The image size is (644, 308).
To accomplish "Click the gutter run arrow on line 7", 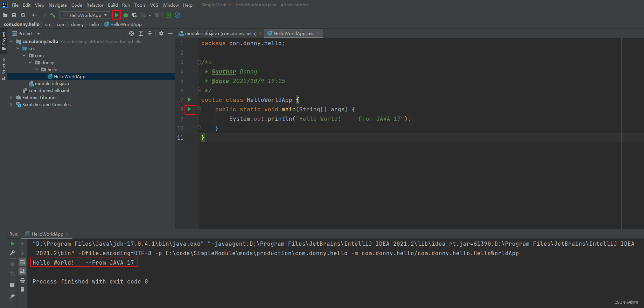I will pos(189,100).
